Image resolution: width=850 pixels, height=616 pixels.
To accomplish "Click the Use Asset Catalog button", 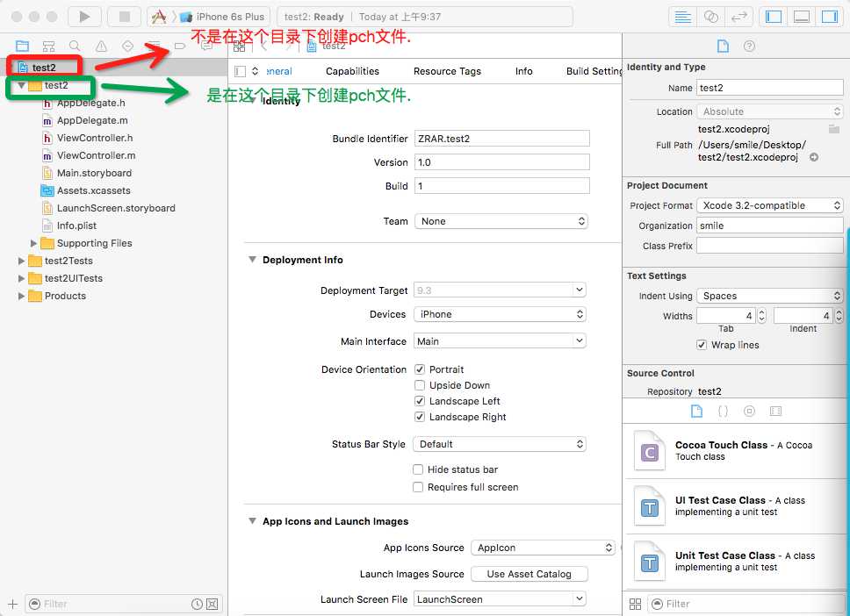I will [x=529, y=574].
